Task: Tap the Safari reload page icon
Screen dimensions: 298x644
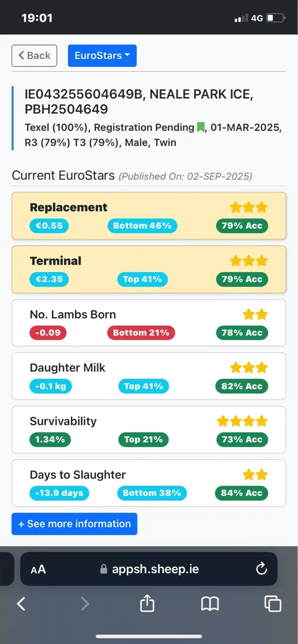Action: (x=261, y=569)
